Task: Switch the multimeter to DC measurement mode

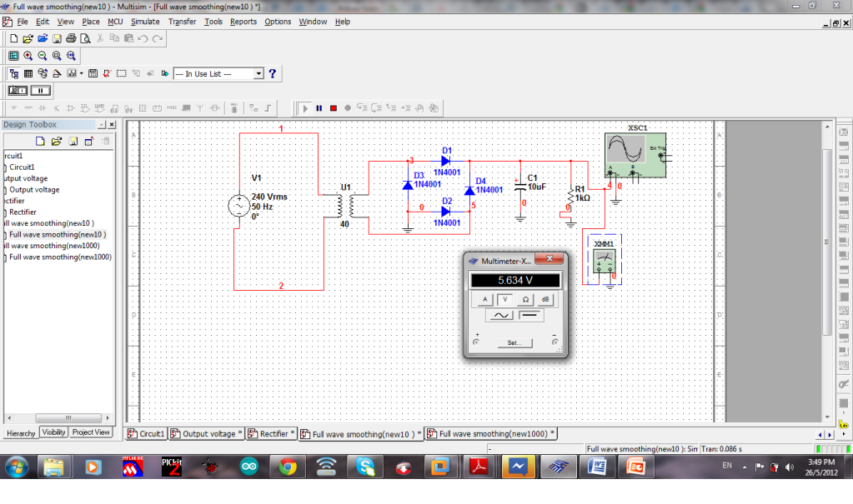Action: coord(529,315)
